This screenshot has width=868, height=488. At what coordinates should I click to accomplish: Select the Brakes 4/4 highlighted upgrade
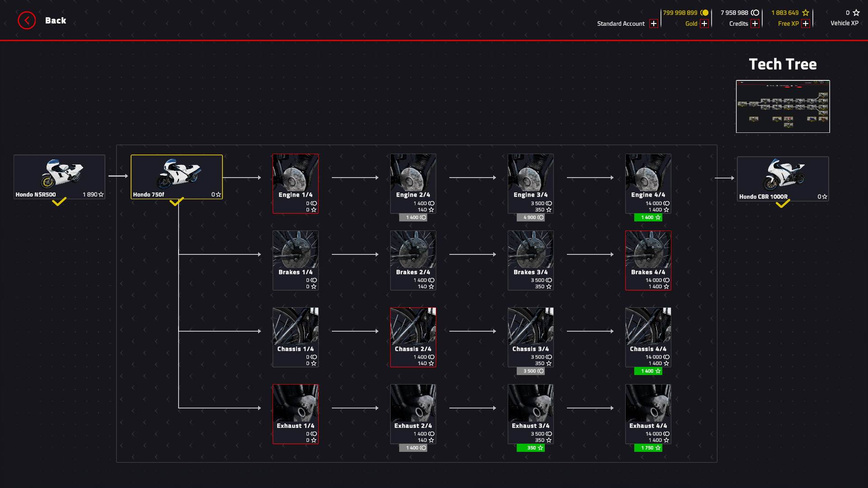click(x=648, y=260)
